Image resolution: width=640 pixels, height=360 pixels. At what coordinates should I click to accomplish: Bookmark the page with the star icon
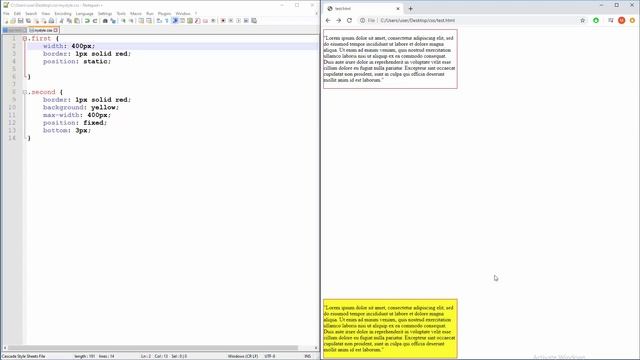[x=582, y=20]
